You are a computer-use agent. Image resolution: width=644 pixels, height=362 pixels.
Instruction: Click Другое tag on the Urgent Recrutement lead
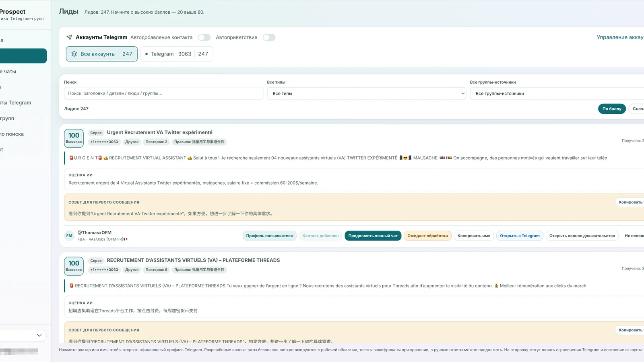(x=132, y=142)
